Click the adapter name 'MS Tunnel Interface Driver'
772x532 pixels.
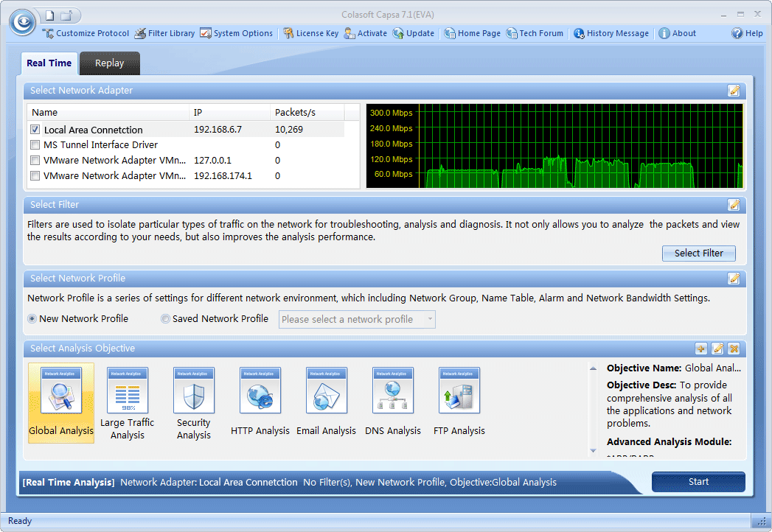coord(100,144)
